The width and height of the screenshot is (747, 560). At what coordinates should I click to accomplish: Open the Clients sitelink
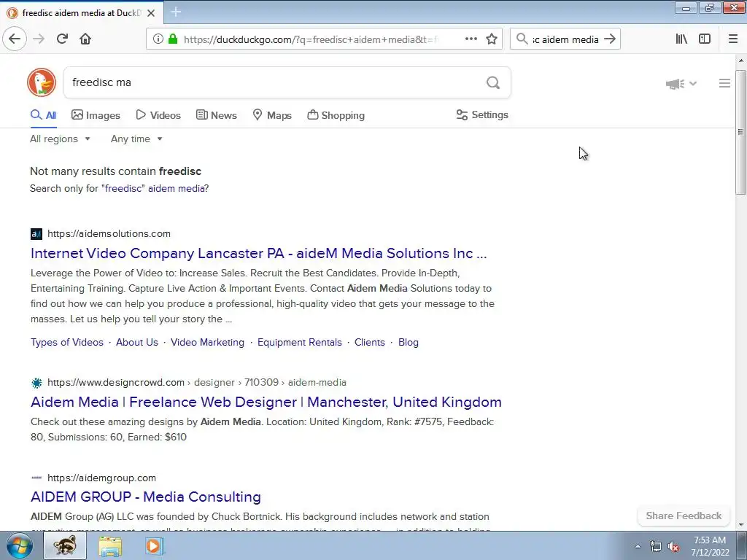(370, 343)
